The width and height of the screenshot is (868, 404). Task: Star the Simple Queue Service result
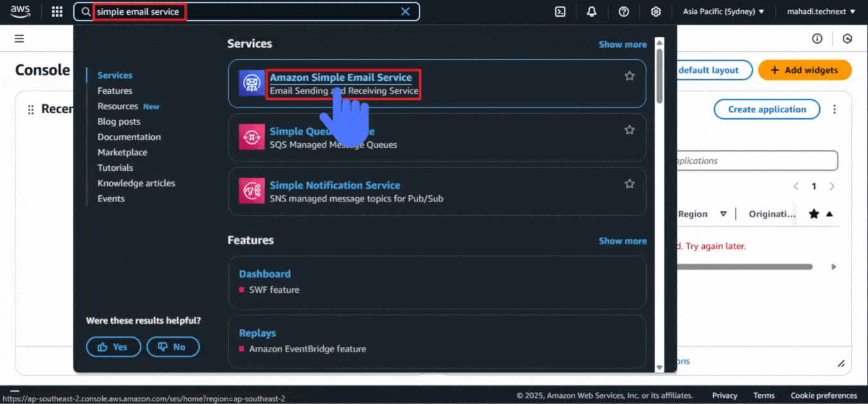pos(630,130)
